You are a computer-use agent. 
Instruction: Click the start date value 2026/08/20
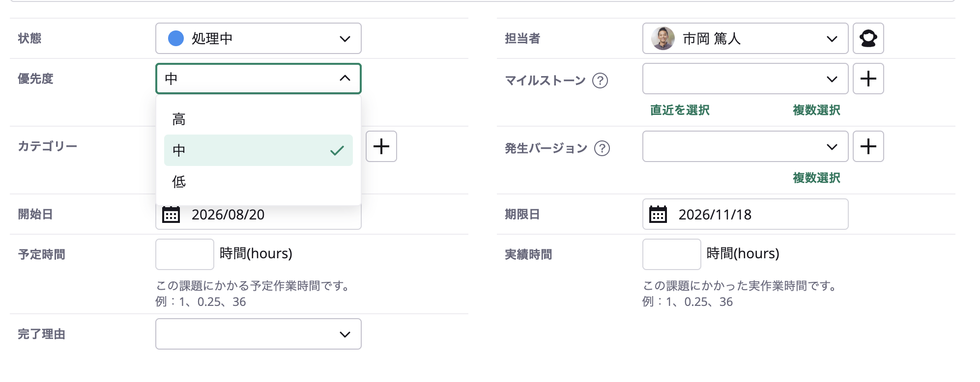coord(228,215)
